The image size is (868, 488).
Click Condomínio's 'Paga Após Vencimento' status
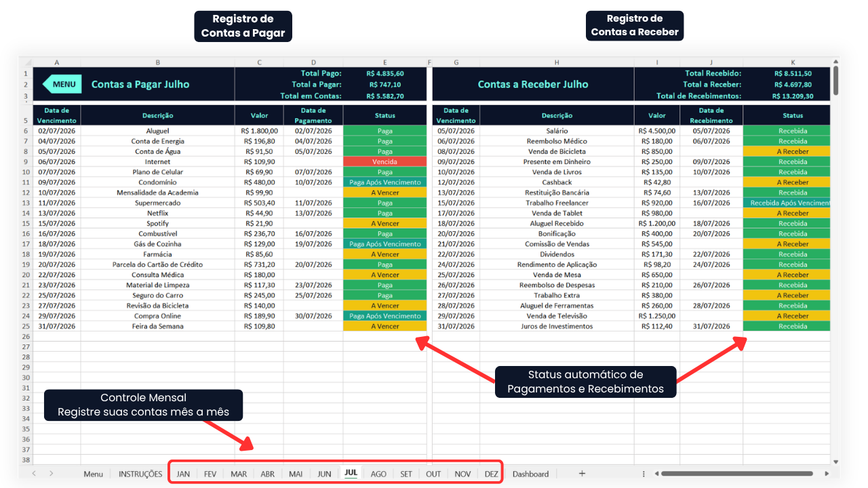point(384,182)
